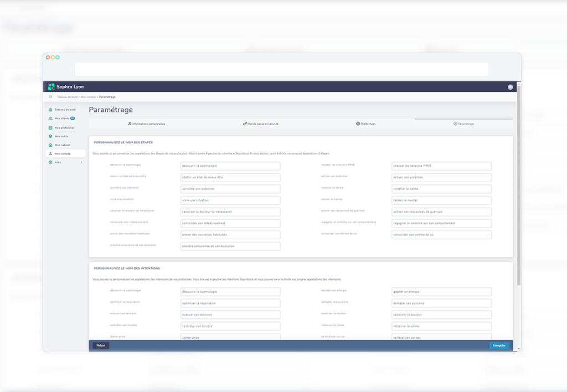This screenshot has width=567, height=392.
Task: Expand the Aide menu arrow
Action: (81, 162)
